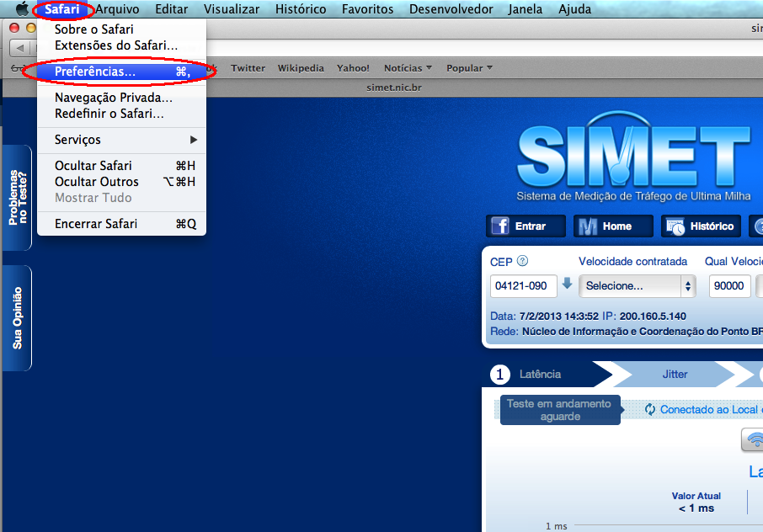Click the refresh icon near Conectado ao Local
This screenshot has width=763, height=532.
[x=649, y=409]
